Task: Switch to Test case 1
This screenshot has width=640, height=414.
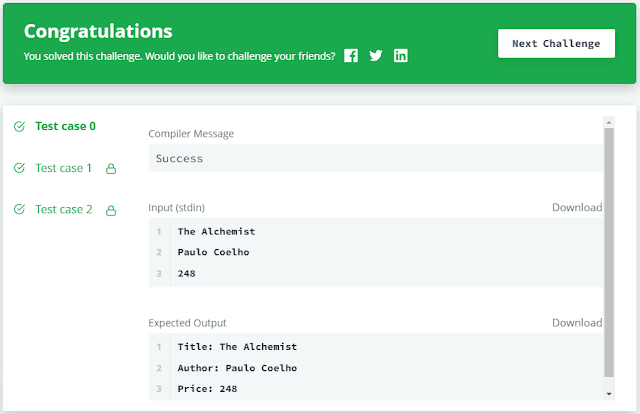Action: click(63, 168)
